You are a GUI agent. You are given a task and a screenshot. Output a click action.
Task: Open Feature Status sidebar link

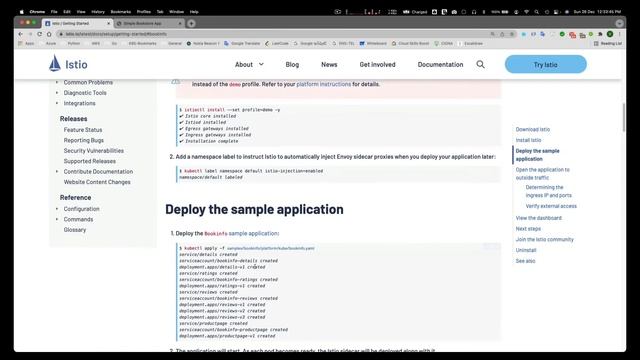[83, 129]
